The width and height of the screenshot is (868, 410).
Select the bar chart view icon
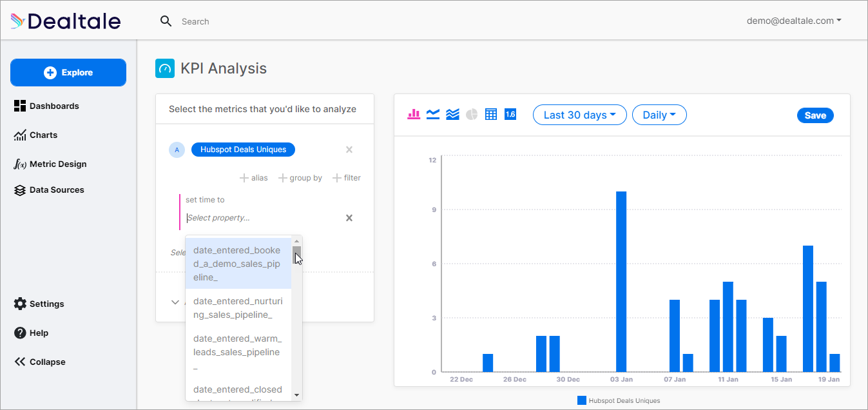tap(414, 114)
